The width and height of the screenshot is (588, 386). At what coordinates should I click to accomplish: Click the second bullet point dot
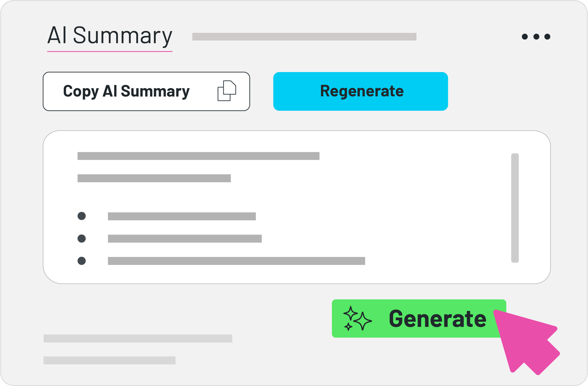[x=81, y=238]
